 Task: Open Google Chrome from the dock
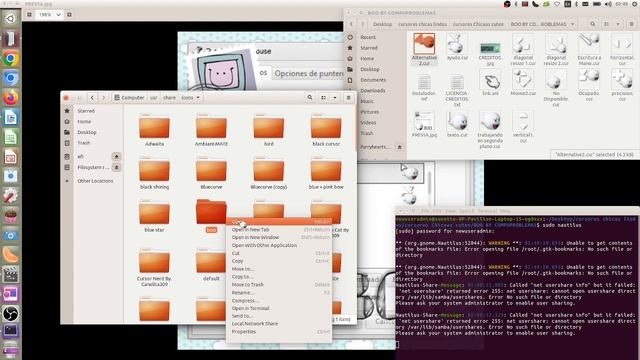[11, 59]
